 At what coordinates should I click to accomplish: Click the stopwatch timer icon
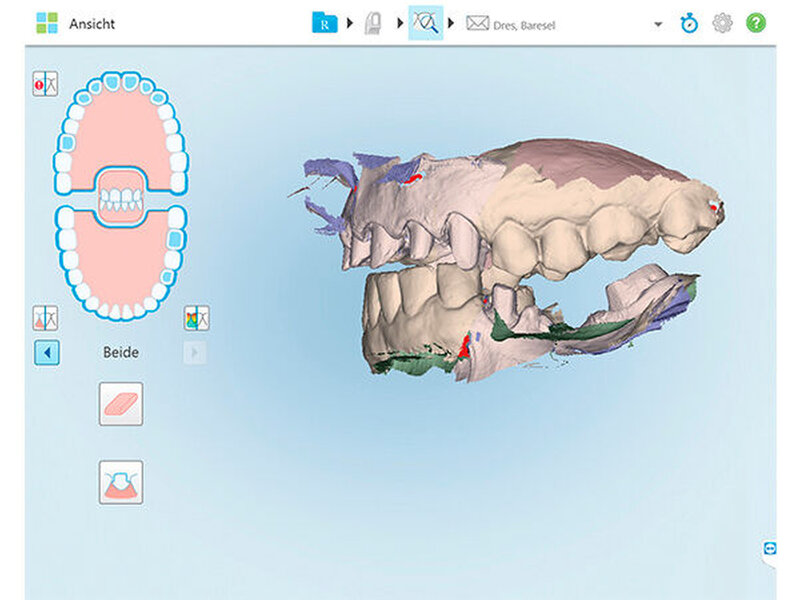coord(689,23)
